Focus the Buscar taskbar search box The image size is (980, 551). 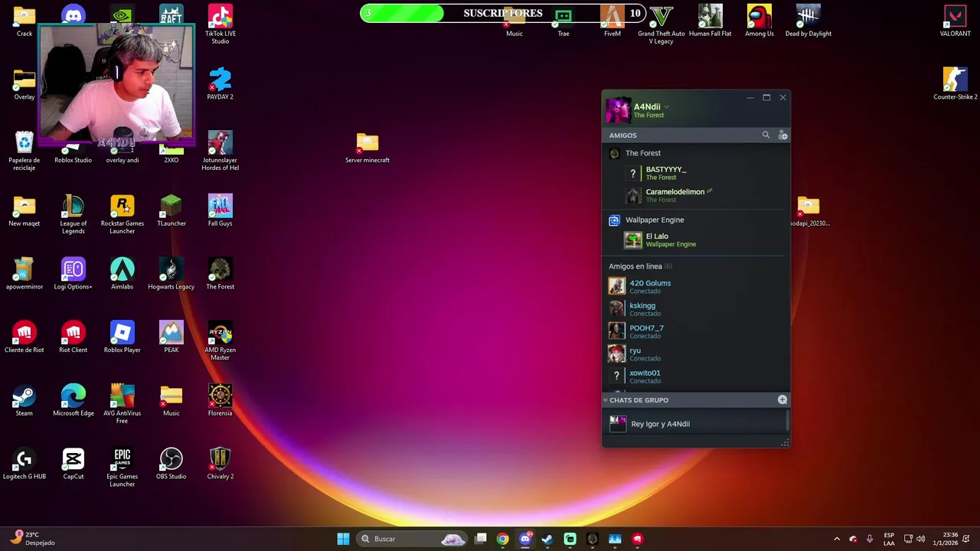click(412, 539)
